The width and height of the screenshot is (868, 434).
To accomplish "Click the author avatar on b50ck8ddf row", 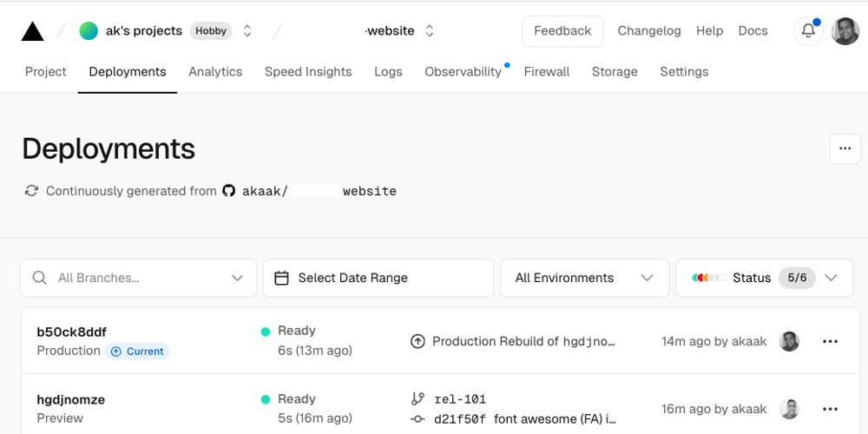I will [789, 341].
